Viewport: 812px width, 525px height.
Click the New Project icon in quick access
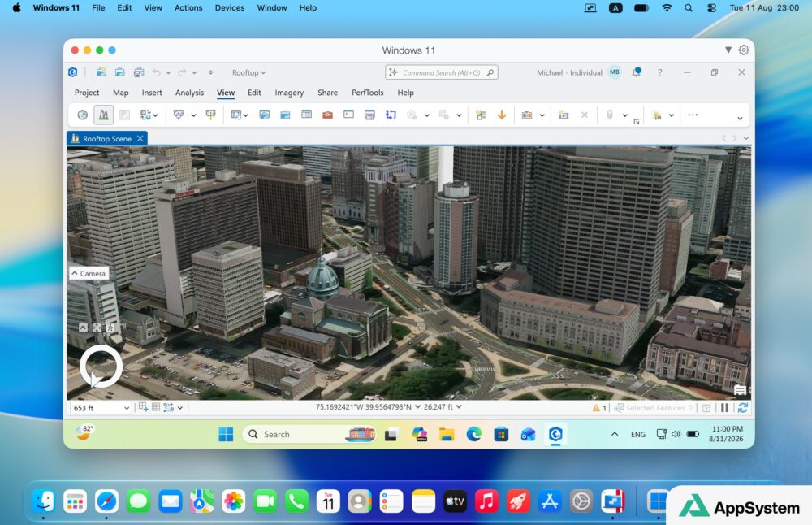pos(101,72)
